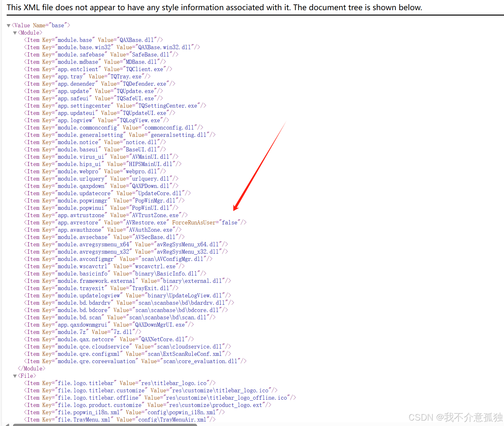Click the XML no-style-information notice text

coord(215,7)
